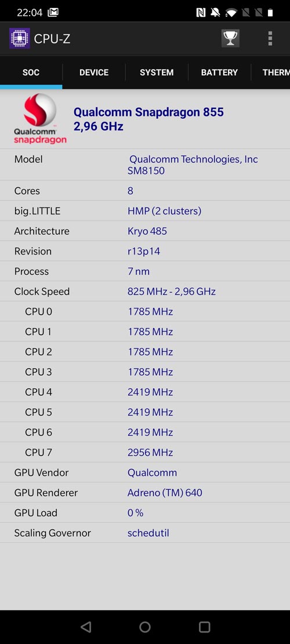Tap the Qualcomm Snapdragon logo
Viewport: 290px width, 644px height.
click(x=40, y=118)
